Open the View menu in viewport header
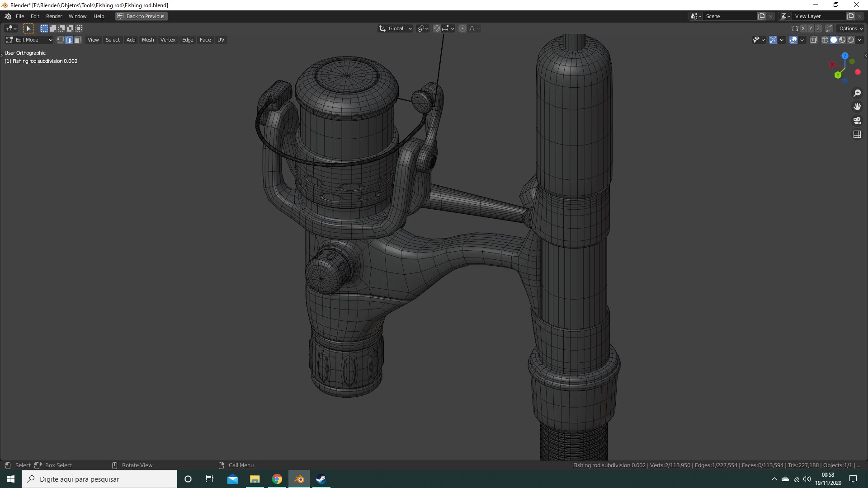This screenshot has width=868, height=488. point(93,40)
